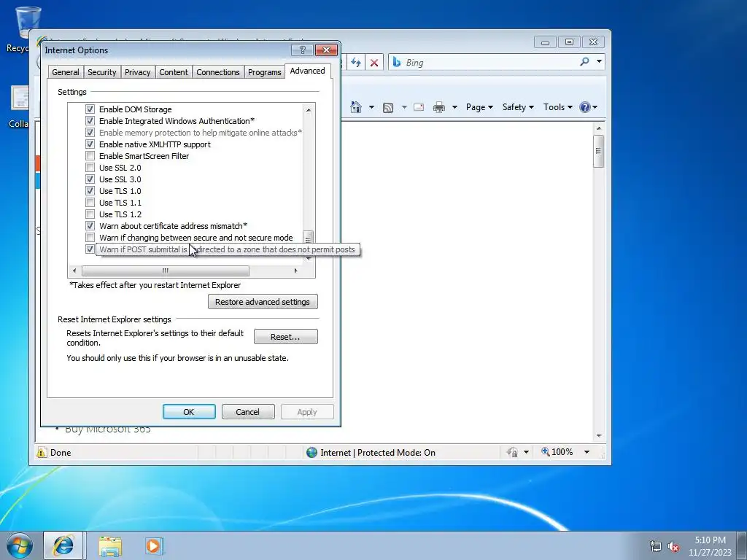Open the Page dropdown menu

(479, 107)
